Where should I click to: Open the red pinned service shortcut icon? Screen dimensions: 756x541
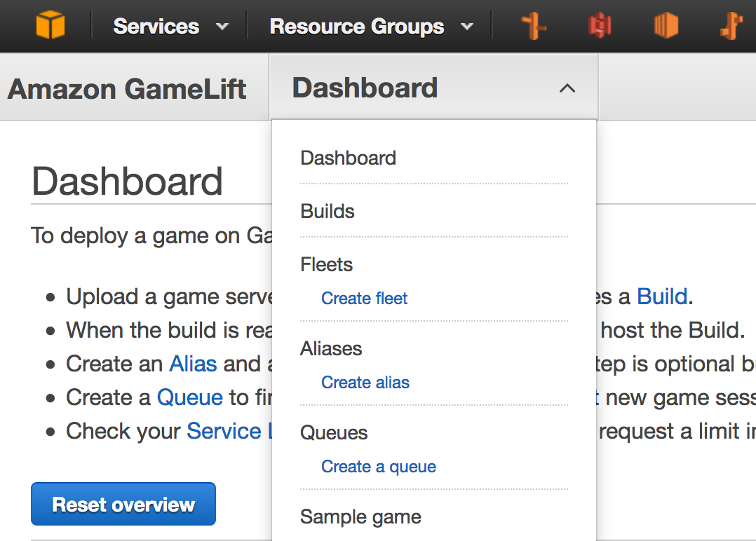(600, 25)
